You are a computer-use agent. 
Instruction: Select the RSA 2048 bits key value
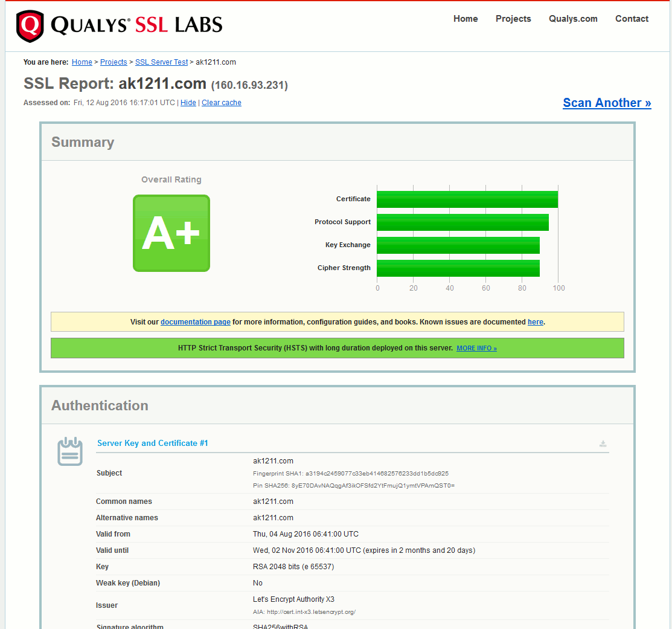coord(293,567)
